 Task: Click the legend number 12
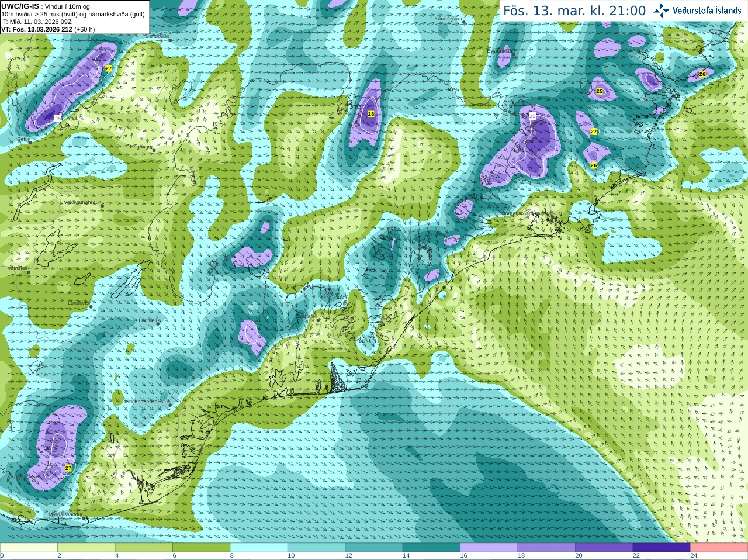(348, 556)
